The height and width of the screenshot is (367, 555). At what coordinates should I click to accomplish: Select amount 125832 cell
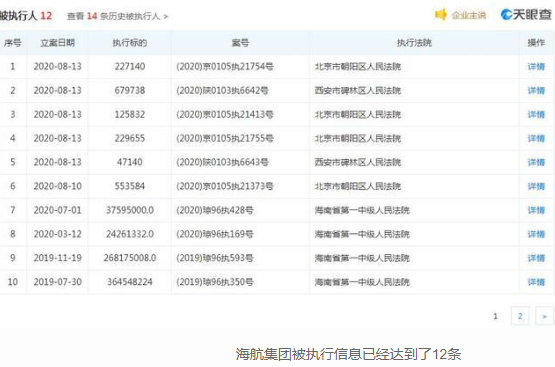click(130, 114)
